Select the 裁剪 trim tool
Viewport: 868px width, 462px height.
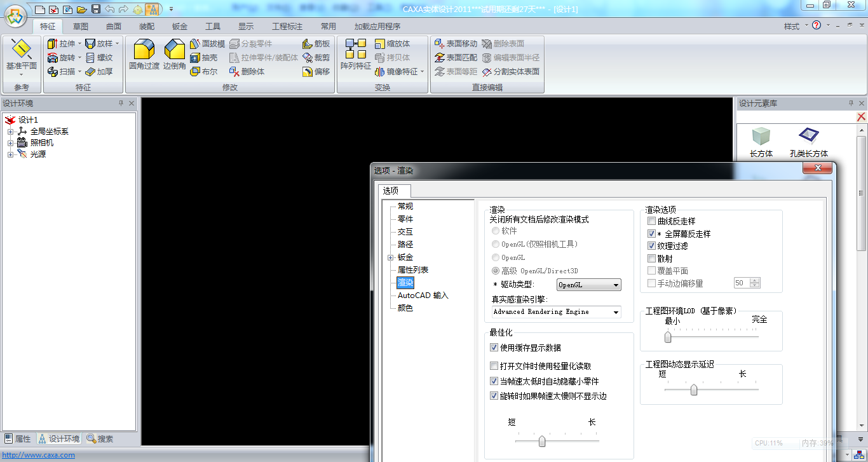[x=316, y=58]
